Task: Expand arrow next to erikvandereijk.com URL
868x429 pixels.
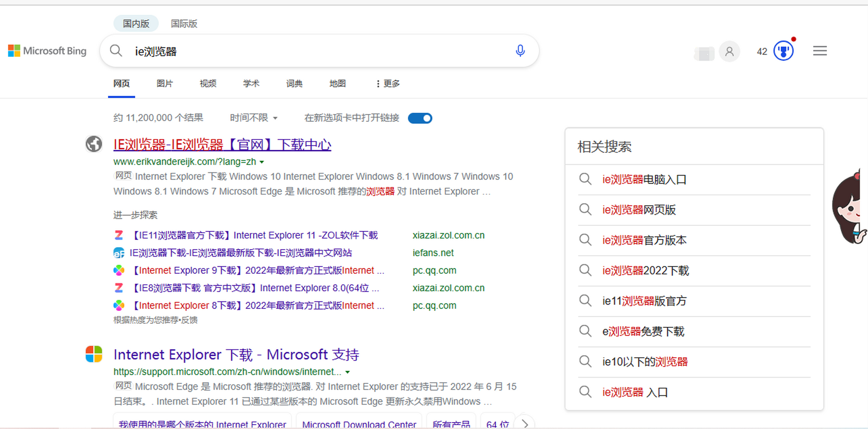Action: coord(262,162)
